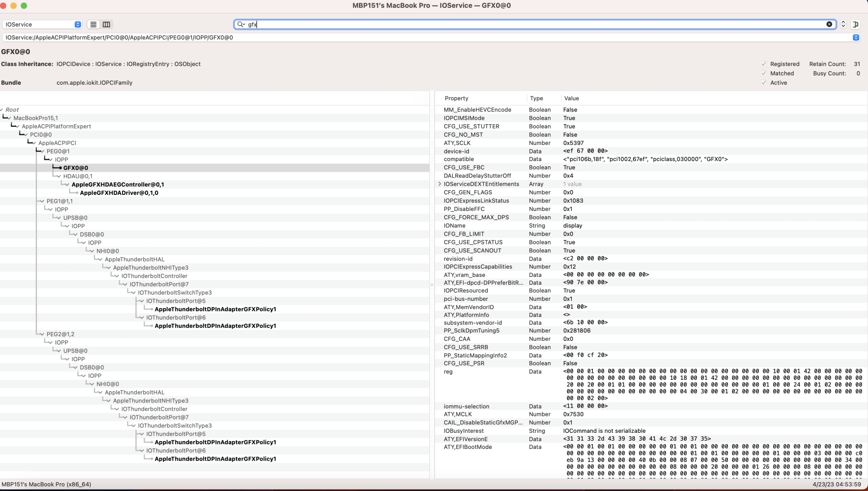Open the registry path history dropdown
The width and height of the screenshot is (868, 491).
click(856, 37)
